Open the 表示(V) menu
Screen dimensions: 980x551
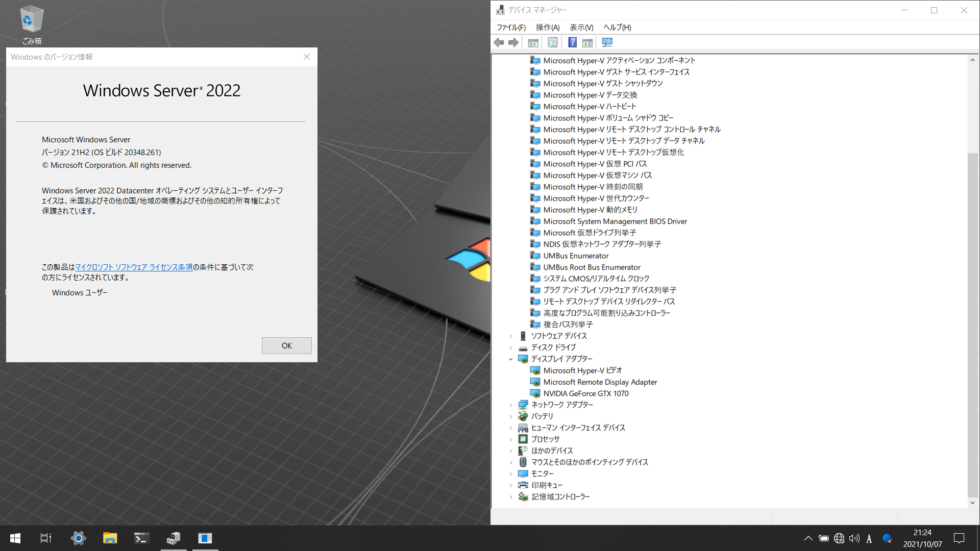(581, 27)
